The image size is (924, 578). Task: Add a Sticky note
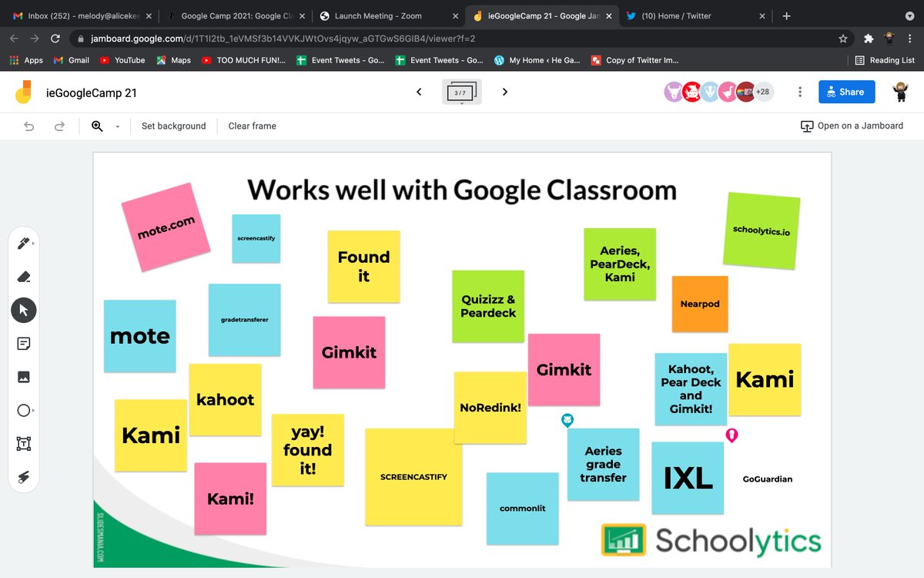(x=24, y=344)
